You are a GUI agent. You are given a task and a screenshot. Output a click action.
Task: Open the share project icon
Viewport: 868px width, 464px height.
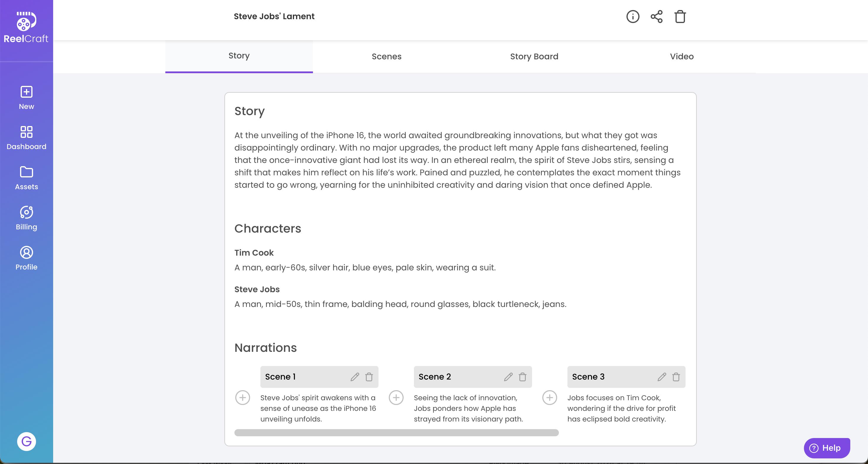[x=656, y=17]
